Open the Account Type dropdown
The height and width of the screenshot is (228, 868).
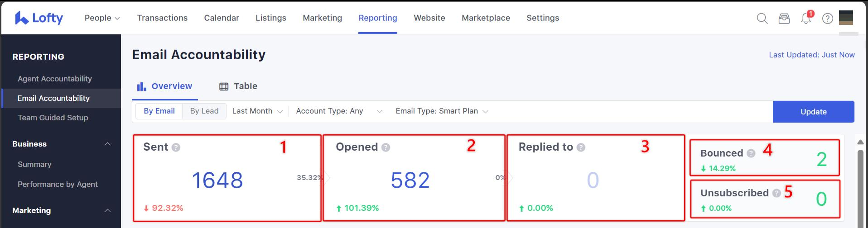pyautogui.click(x=338, y=111)
